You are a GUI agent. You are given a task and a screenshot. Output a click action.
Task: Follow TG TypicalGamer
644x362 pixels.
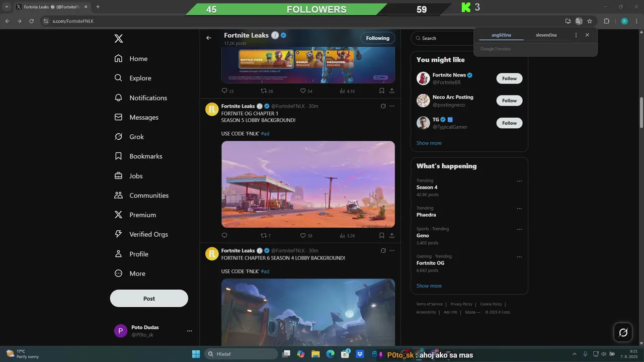pyautogui.click(x=509, y=123)
